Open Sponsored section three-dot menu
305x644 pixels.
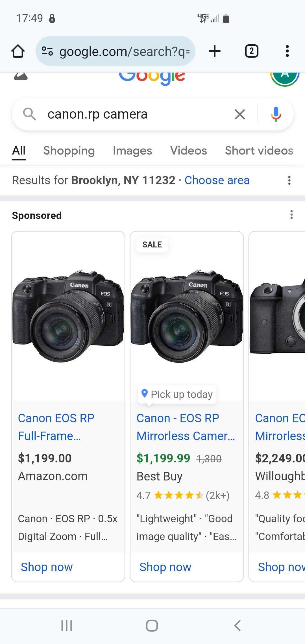(291, 215)
